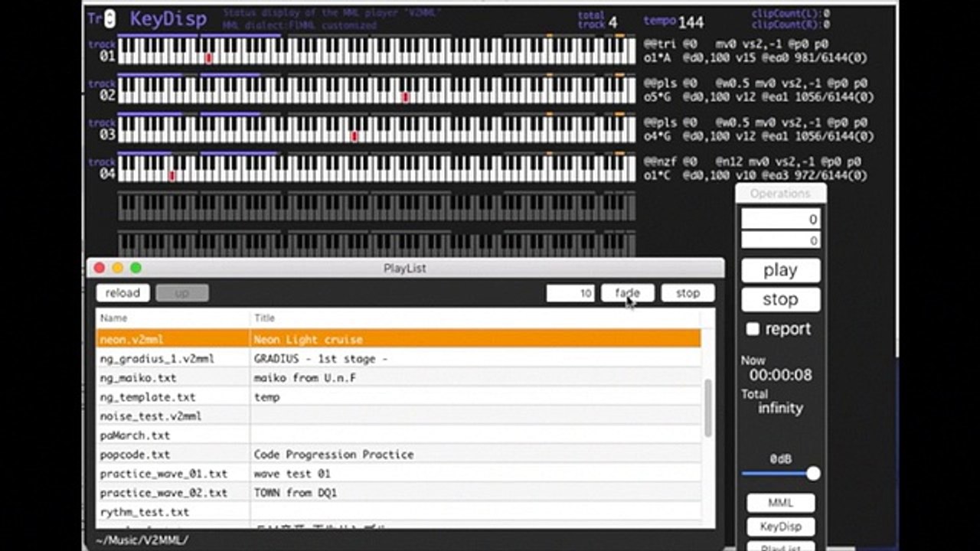Select ng_template.txt in the playlist
Screen dimensions: 980x551
click(x=398, y=396)
